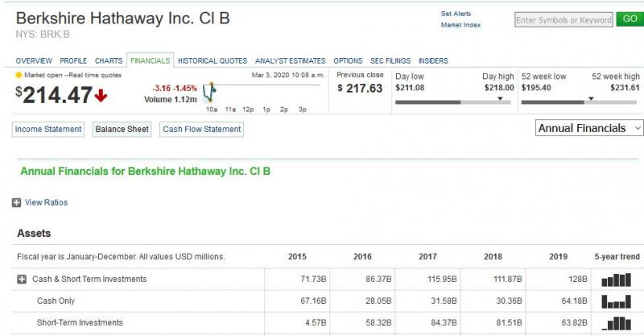Click the 2017 column header

tap(427, 256)
